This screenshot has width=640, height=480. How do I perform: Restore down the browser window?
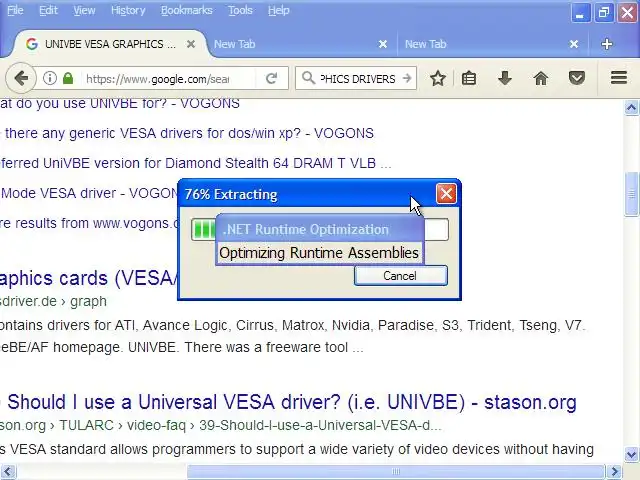604,13
